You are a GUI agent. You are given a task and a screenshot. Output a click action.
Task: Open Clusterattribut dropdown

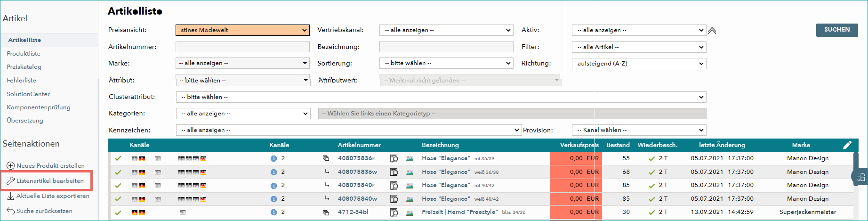441,97
